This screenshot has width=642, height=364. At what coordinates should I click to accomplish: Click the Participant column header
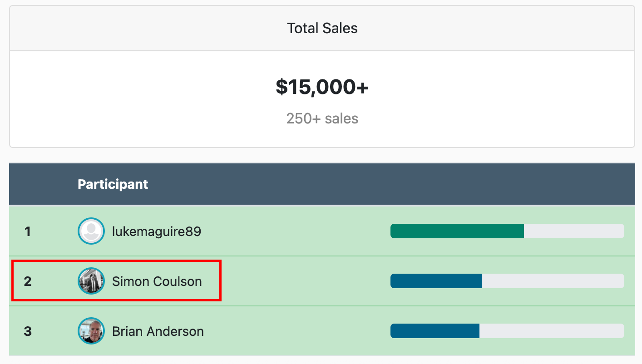point(113,184)
